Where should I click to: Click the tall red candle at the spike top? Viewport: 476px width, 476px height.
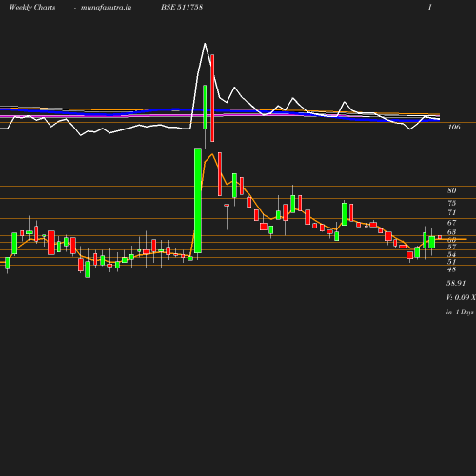[212, 98]
